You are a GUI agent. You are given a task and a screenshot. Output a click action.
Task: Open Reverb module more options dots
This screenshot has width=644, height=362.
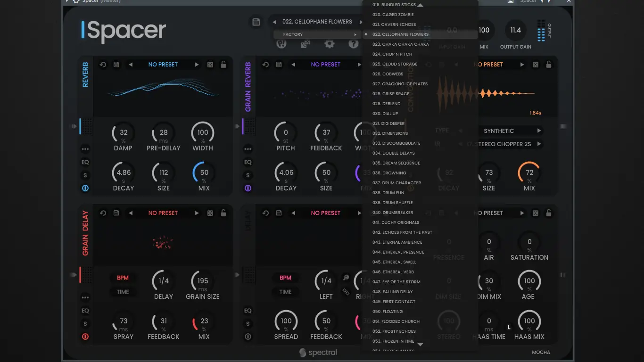85,149
